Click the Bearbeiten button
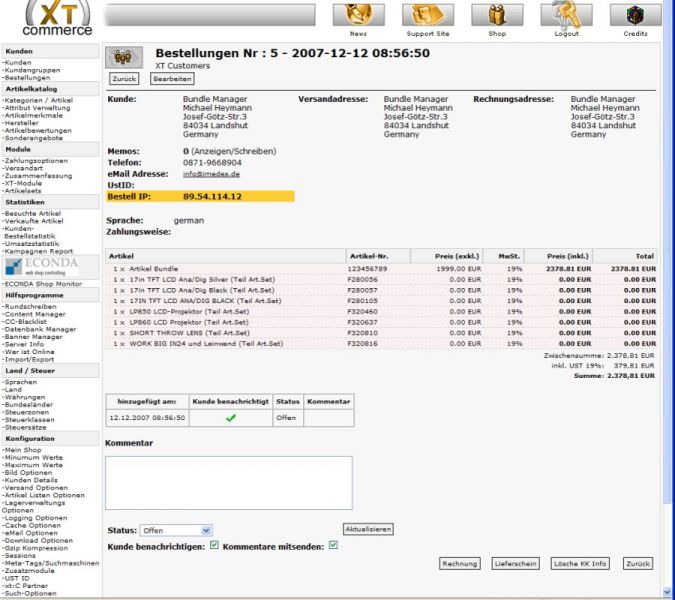This screenshot has width=675, height=600. click(172, 79)
